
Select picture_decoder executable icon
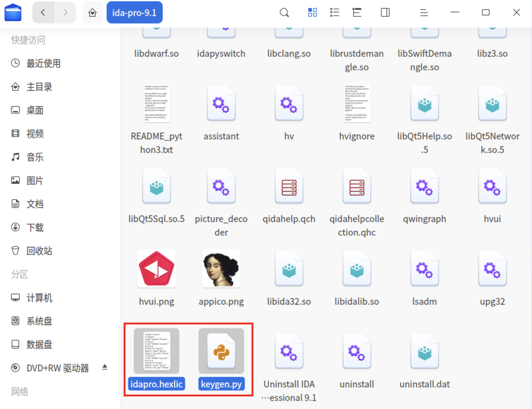pyautogui.click(x=221, y=186)
